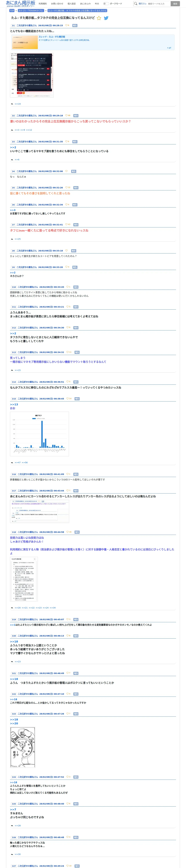
Task: Like post 13 with the heart showing 11
Action: click(68, 352)
